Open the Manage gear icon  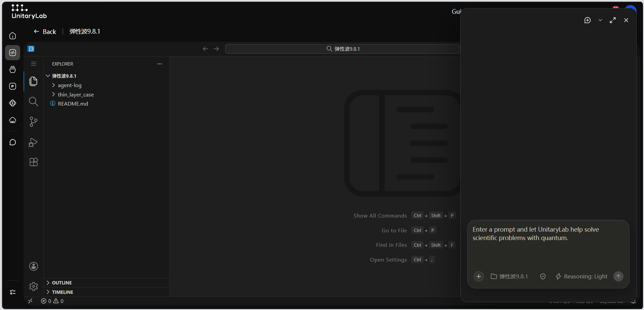point(34,286)
